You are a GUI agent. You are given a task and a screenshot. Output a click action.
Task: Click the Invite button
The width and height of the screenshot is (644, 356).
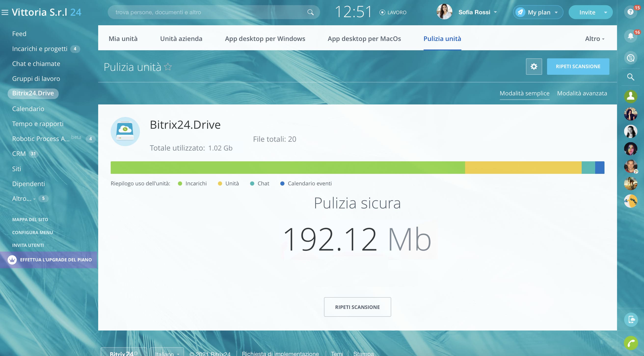587,12
